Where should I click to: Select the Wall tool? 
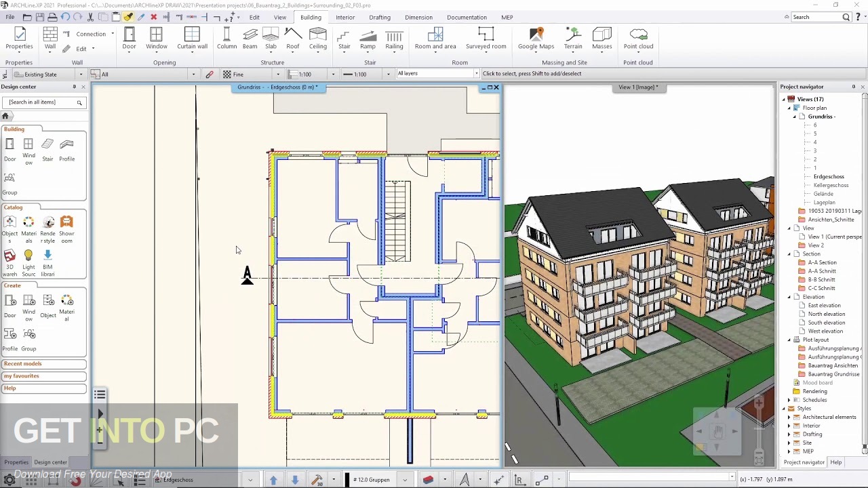tap(50, 39)
